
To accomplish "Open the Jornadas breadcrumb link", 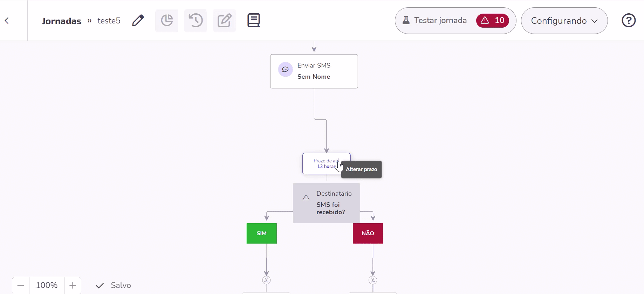I will 62,21.
